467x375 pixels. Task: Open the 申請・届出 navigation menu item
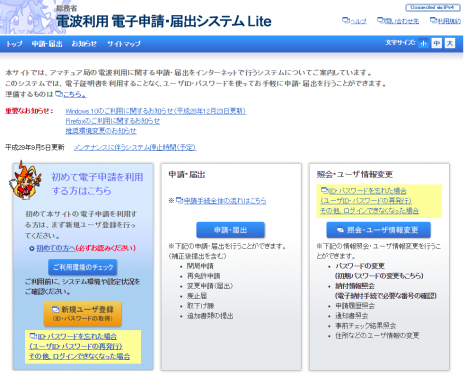(x=47, y=44)
